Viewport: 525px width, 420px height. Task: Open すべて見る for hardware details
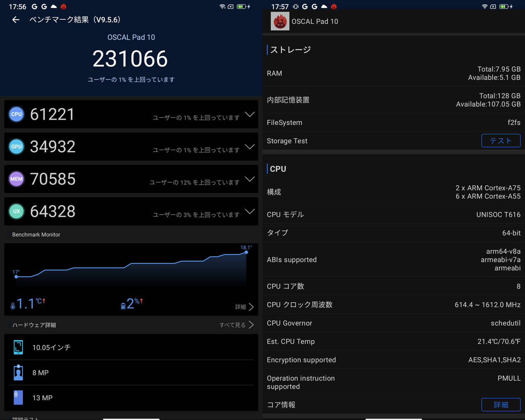point(236,325)
